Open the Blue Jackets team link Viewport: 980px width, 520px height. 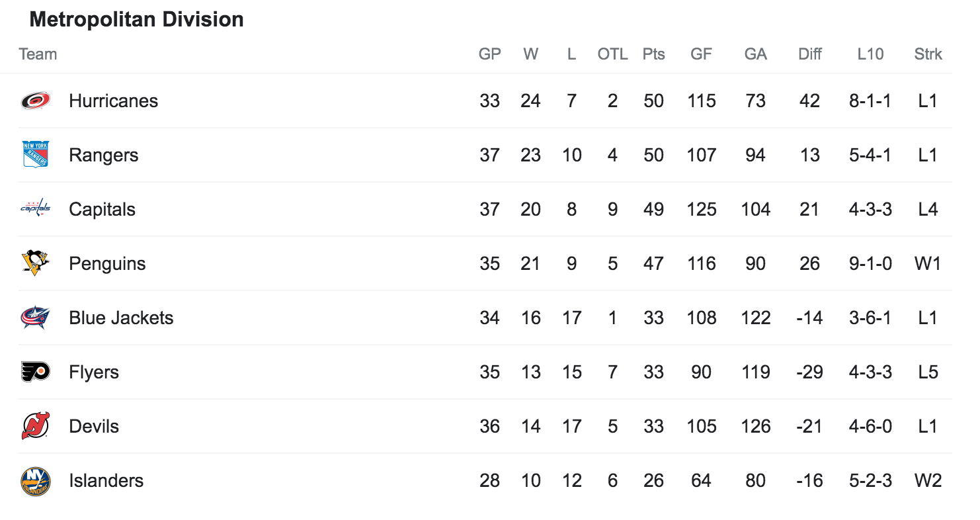click(121, 318)
